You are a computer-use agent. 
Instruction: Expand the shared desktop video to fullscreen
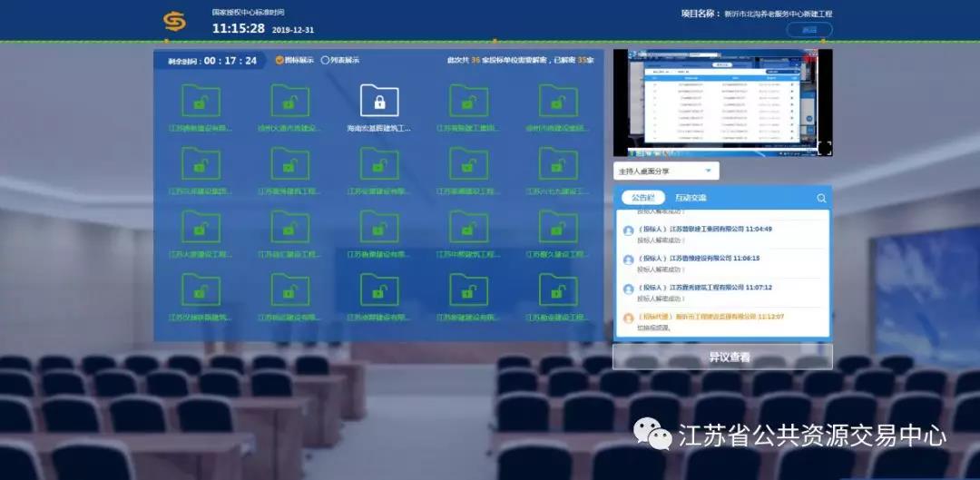824,148
